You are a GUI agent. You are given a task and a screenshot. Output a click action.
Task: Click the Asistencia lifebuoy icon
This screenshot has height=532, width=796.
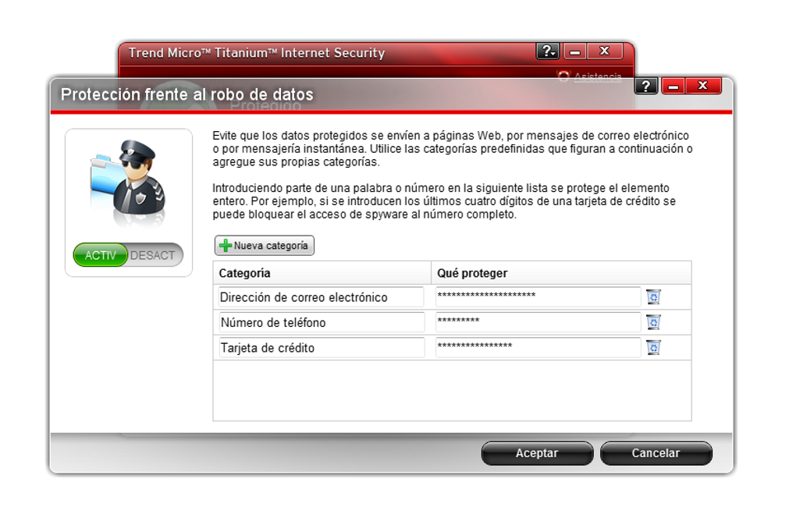tap(562, 76)
